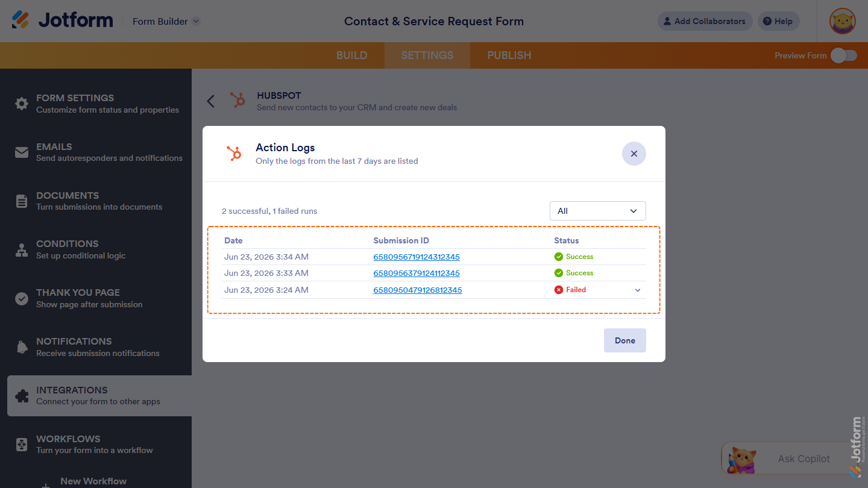Click the HubSpot icon beside HUBSPOT heading

[x=237, y=100]
